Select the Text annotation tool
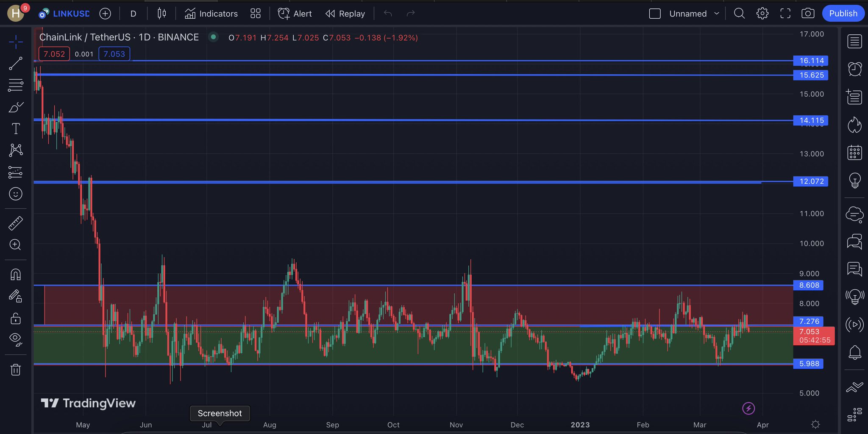Viewport: 868px width, 434px height. click(x=16, y=129)
